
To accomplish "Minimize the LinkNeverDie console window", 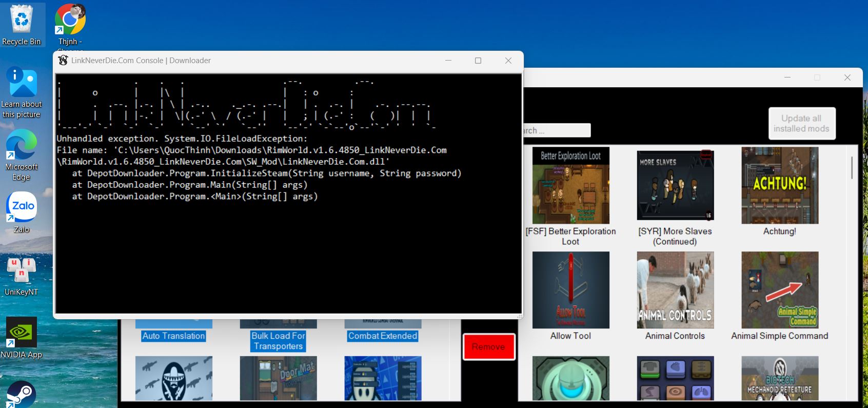I will (448, 61).
